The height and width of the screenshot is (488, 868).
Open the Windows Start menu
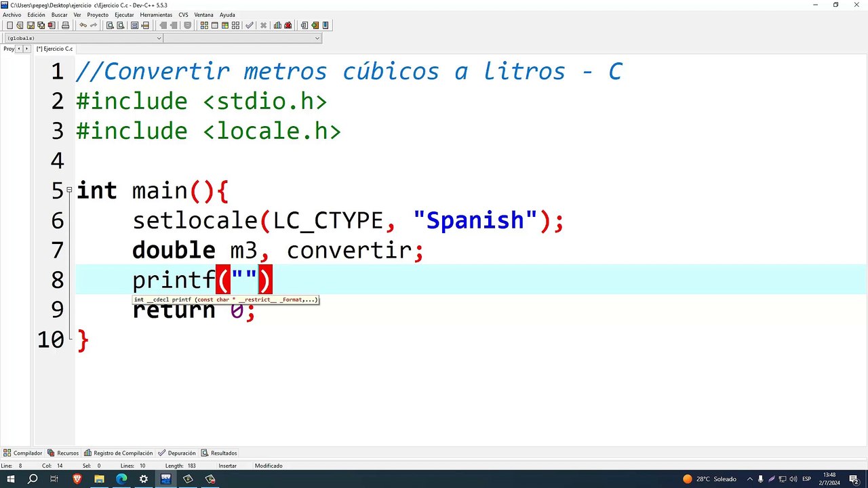[11, 479]
